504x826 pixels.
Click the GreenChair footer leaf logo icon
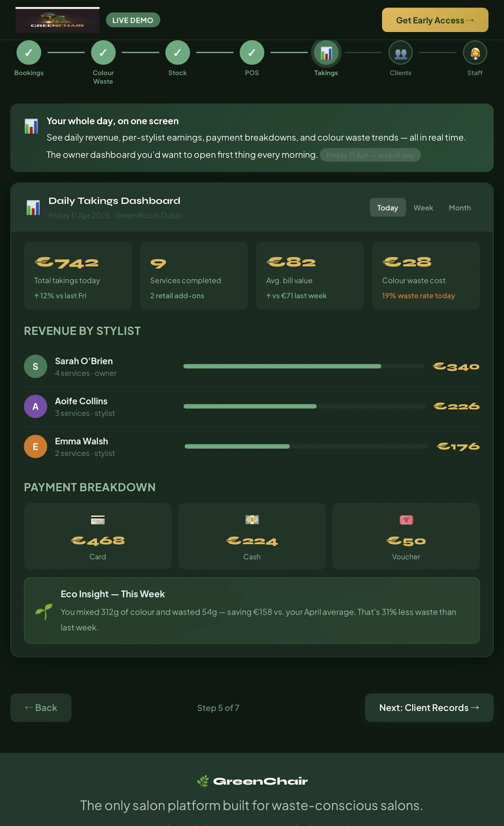click(203, 781)
